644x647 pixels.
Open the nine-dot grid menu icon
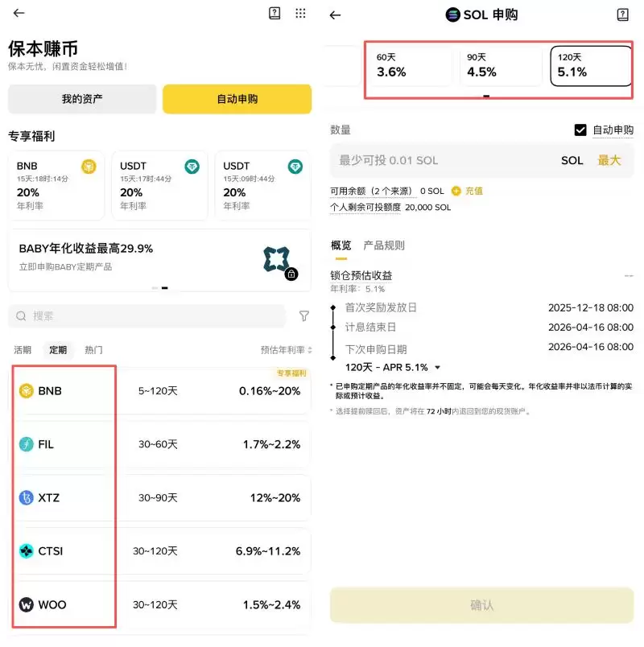pyautogui.click(x=300, y=13)
